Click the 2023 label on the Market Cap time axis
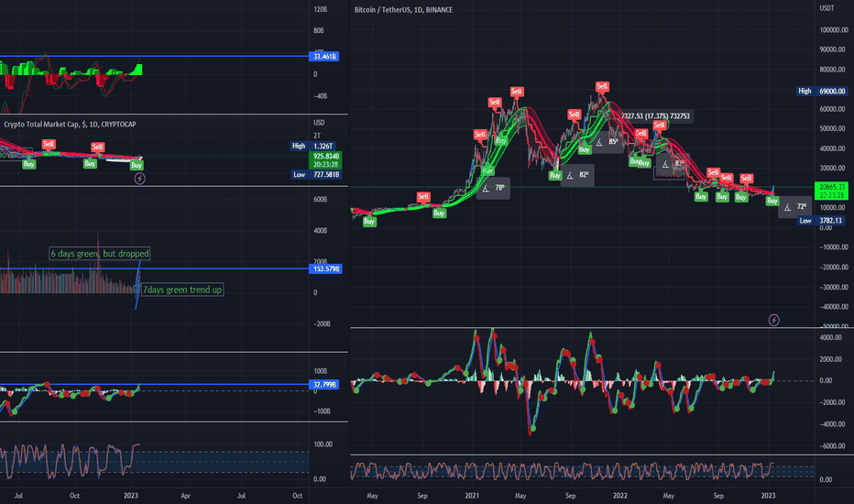Image resolution: width=854 pixels, height=504 pixels. (131, 496)
